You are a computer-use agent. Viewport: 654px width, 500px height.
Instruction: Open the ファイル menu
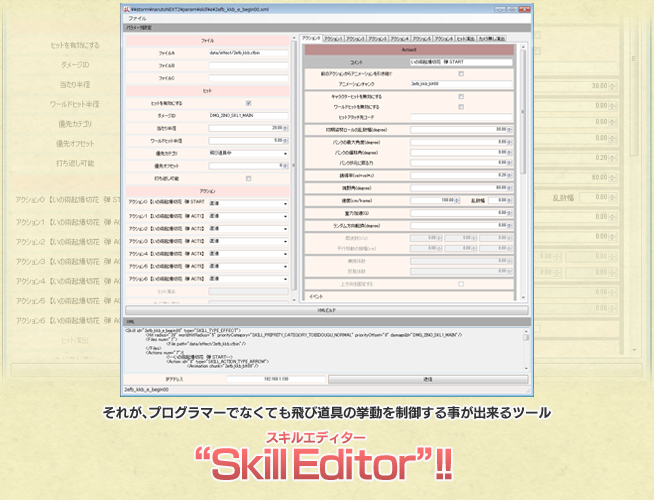(x=137, y=19)
